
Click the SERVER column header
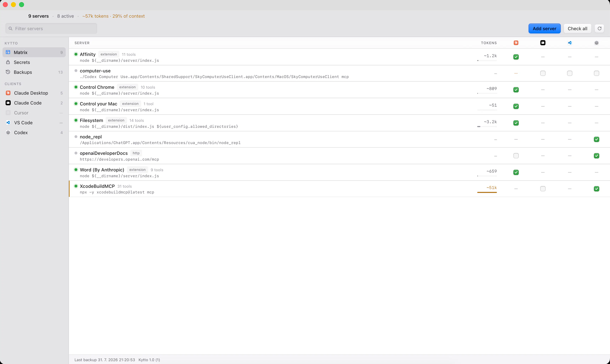pyautogui.click(x=82, y=43)
